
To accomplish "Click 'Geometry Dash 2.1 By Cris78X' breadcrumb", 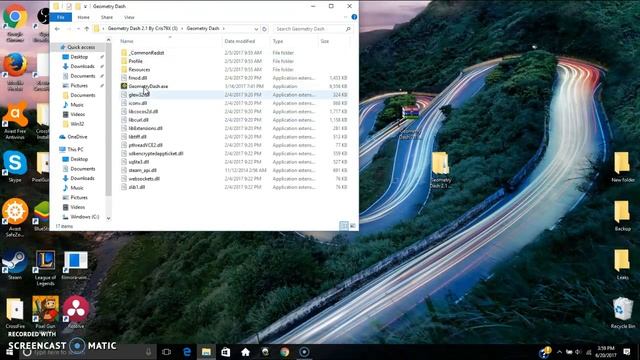I will point(142,29).
